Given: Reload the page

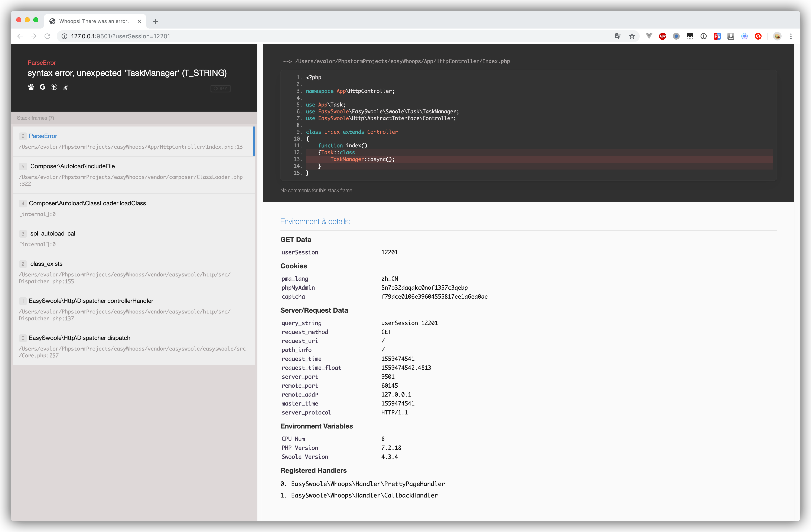Looking at the screenshot, I should pyautogui.click(x=47, y=36).
